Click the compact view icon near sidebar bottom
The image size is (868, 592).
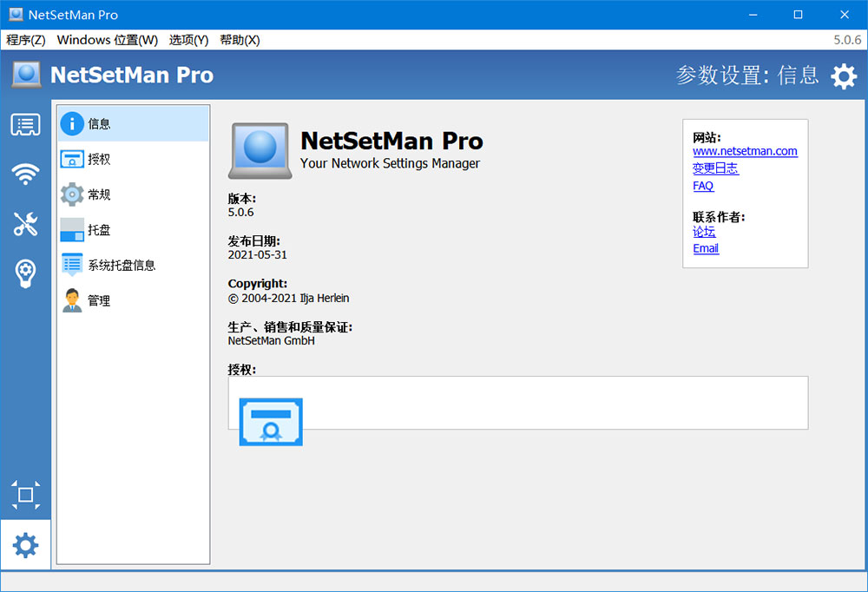click(x=25, y=495)
